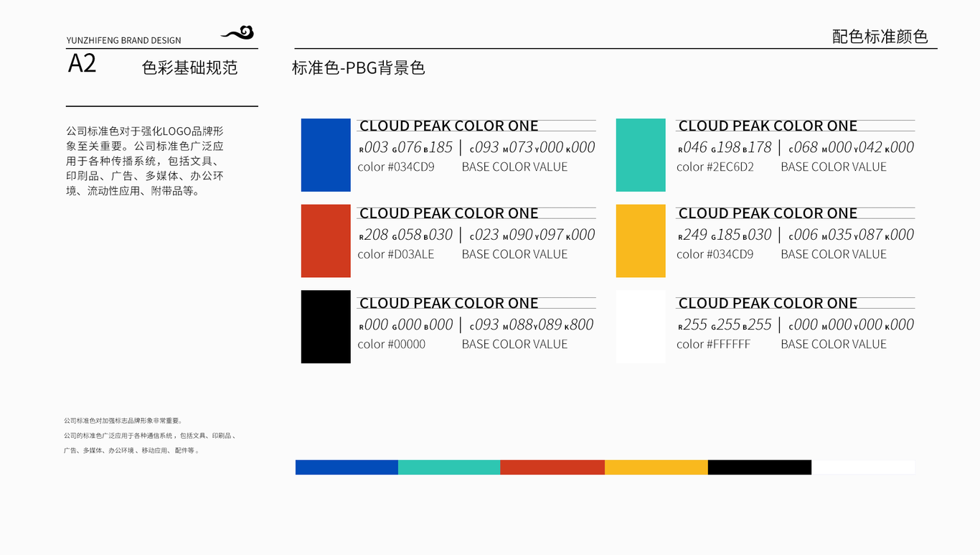This screenshot has width=980, height=555.
Task: Click the RGB value 'R255 G255 B255'
Action: point(725,325)
